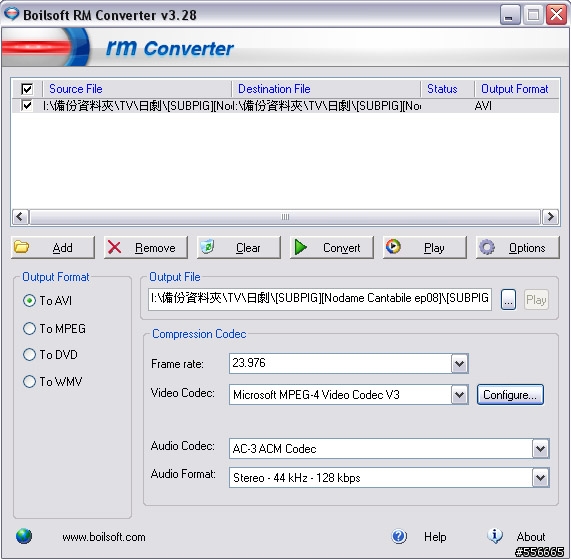Image resolution: width=571 pixels, height=560 pixels.
Task: Click the Microsoft MPEG-4 Video Codec V3 value
Action: pos(316,395)
